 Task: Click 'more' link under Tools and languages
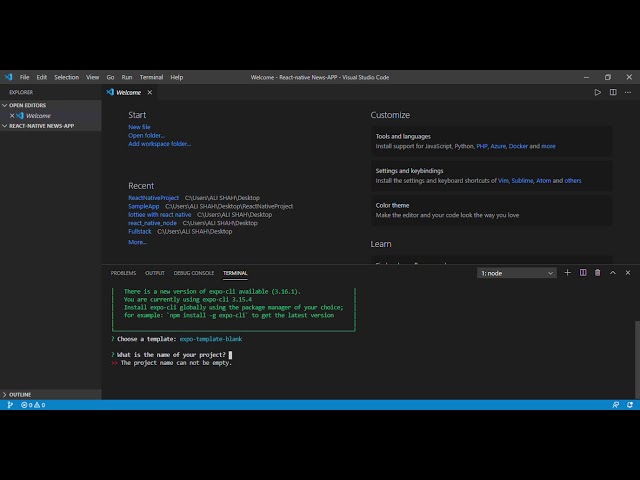548,146
